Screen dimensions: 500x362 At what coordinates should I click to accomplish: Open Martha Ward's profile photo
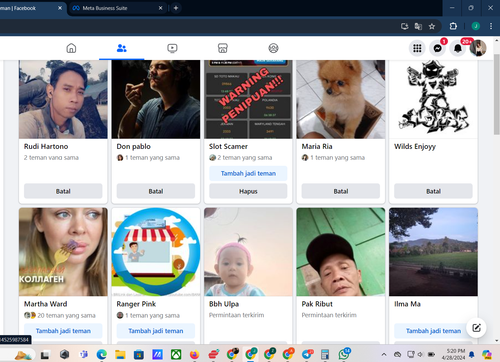coord(63,252)
